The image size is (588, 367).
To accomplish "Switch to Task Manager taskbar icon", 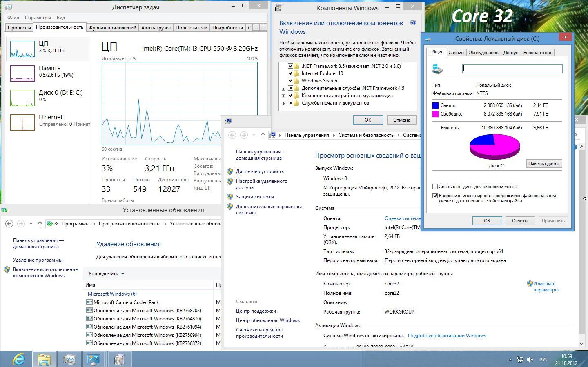I will 69,359.
